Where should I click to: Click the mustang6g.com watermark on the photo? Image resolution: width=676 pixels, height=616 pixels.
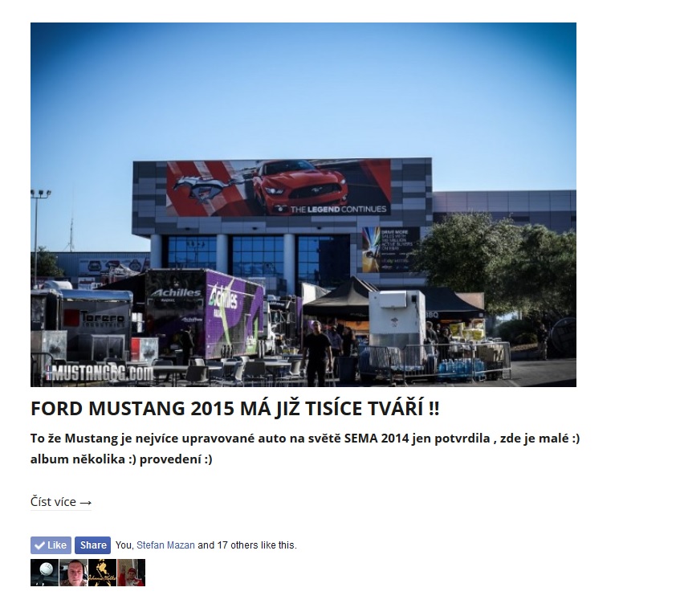pos(100,373)
